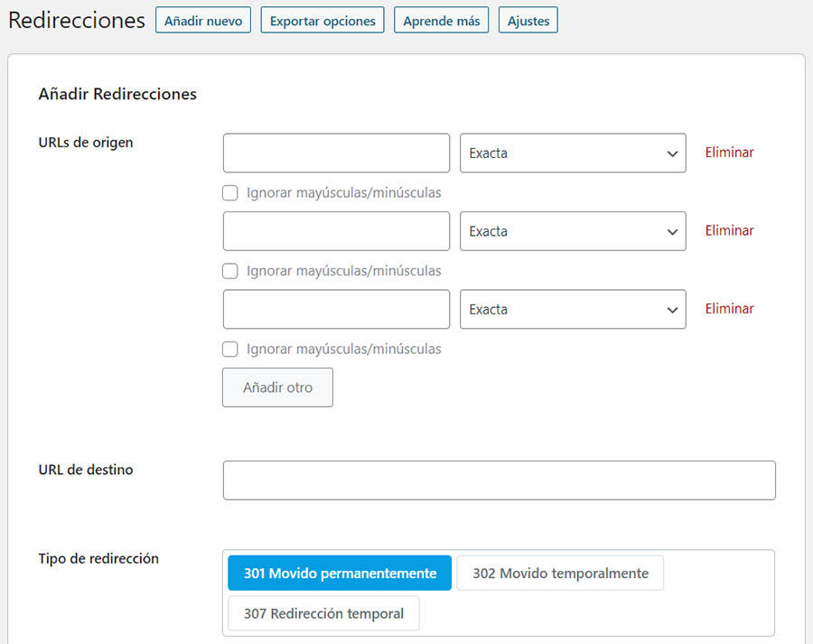The width and height of the screenshot is (813, 644).
Task: Toggle second Ignorar mayúsculas/minúsculas checkbox
Action: (x=230, y=271)
